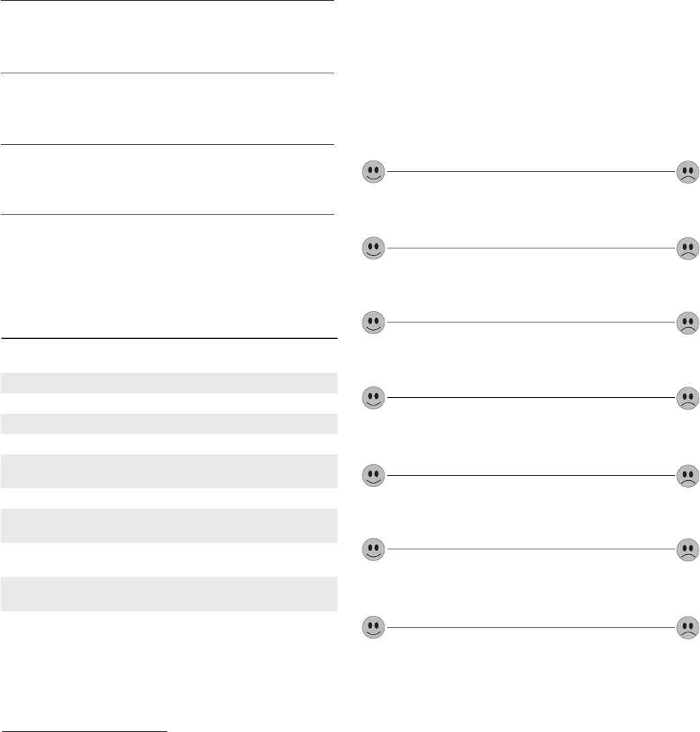Click the sad face on the fifth scale

(x=687, y=476)
